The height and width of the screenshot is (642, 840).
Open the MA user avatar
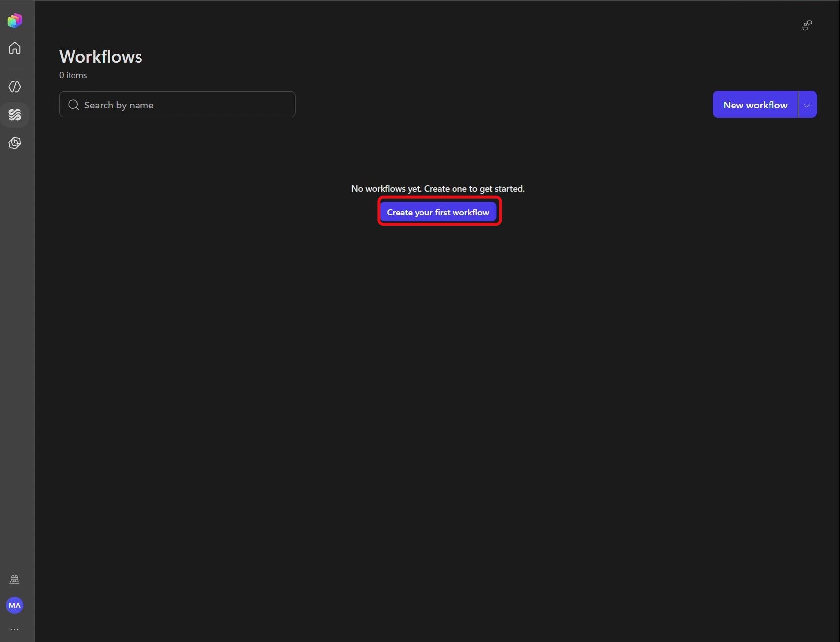tap(15, 605)
